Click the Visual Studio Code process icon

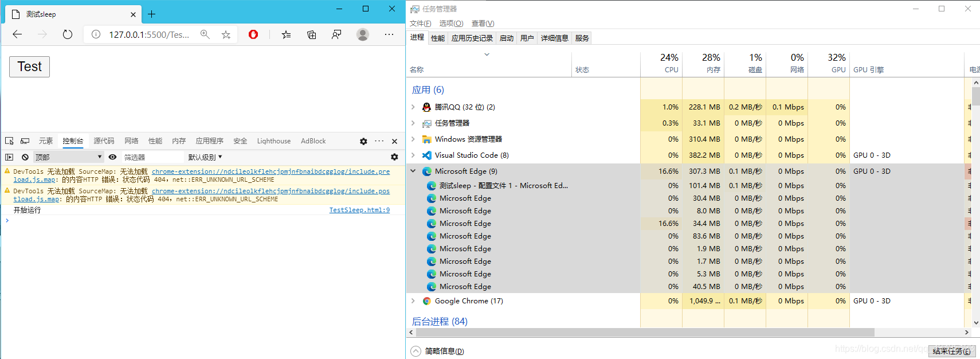(x=427, y=155)
